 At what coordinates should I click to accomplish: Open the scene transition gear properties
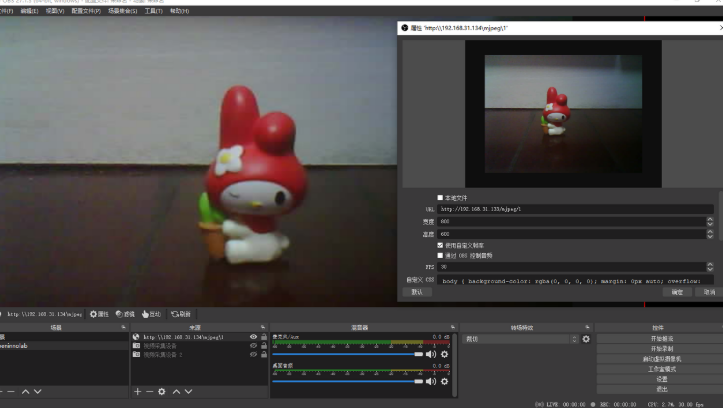point(586,339)
